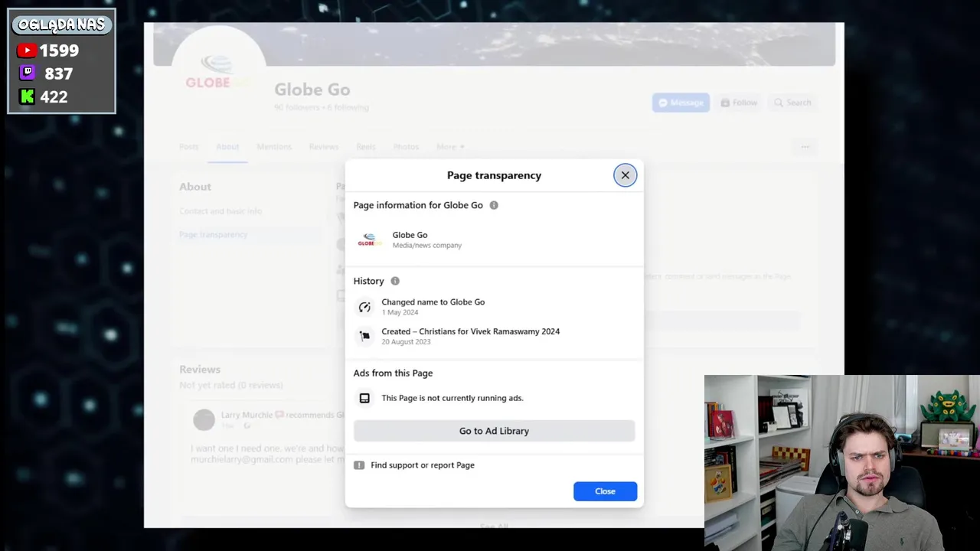Screen dimensions: 980x551
Task: Click the blue Close button
Action: tap(605, 491)
